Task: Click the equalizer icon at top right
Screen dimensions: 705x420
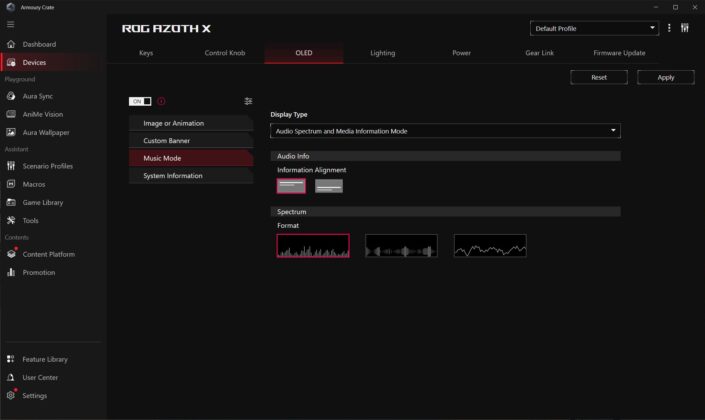Action: click(x=684, y=28)
